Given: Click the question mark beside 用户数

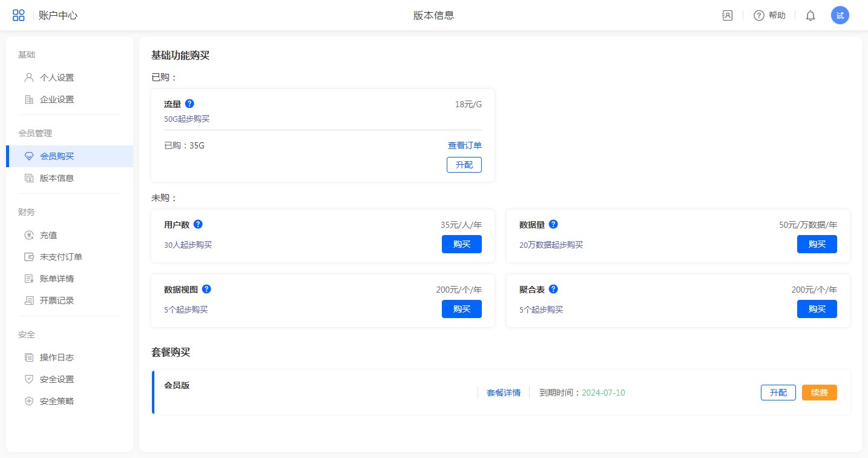Looking at the screenshot, I should click(x=198, y=224).
